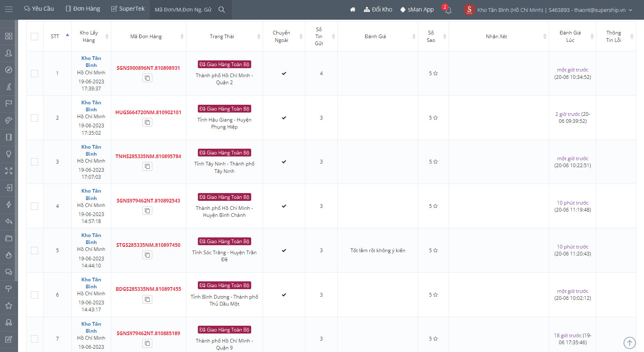Open the flag icon in sidebar

pos(9,104)
